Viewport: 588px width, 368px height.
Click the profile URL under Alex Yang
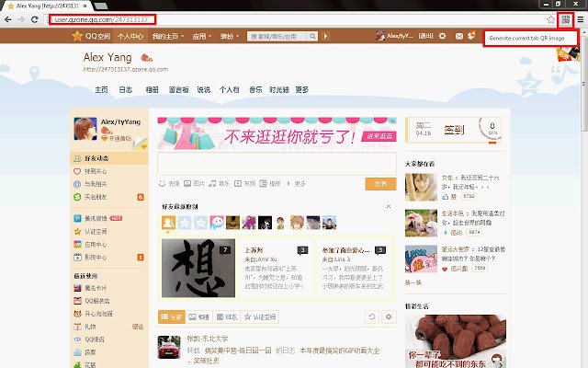click(x=126, y=69)
